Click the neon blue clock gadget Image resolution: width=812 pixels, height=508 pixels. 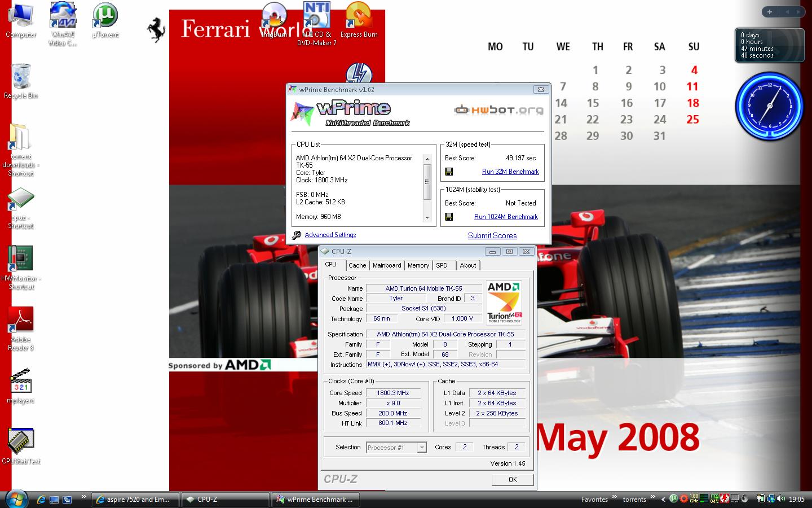[x=769, y=106]
